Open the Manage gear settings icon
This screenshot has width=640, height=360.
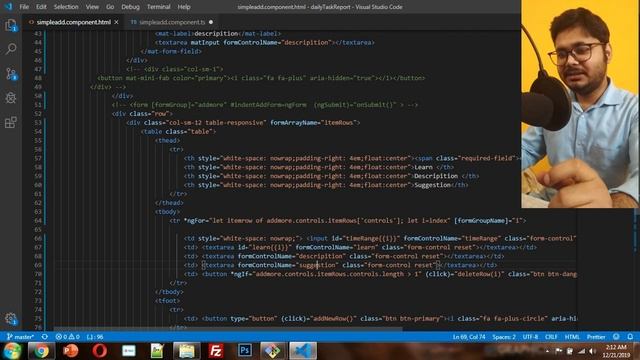11,319
